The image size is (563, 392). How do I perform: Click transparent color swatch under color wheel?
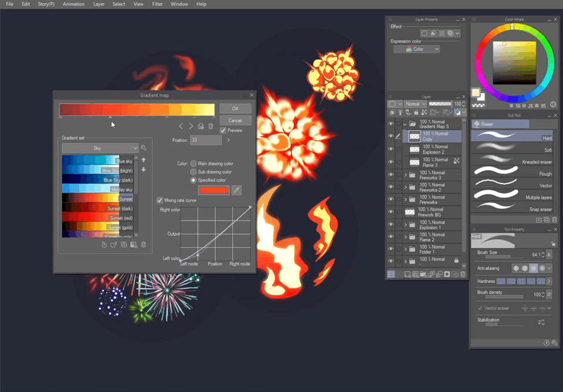click(x=479, y=105)
